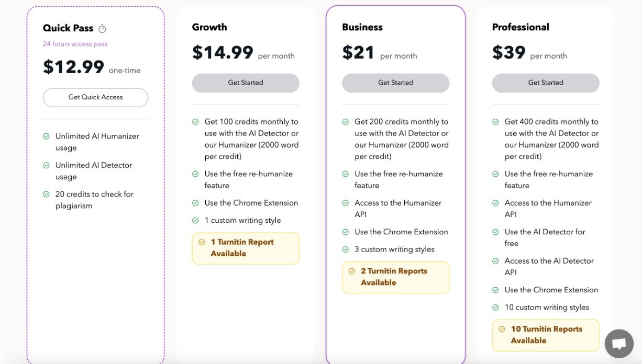The height and width of the screenshot is (364, 642).
Task: Click the 10 Turnitin Reports Available badge
Action: [x=546, y=335]
